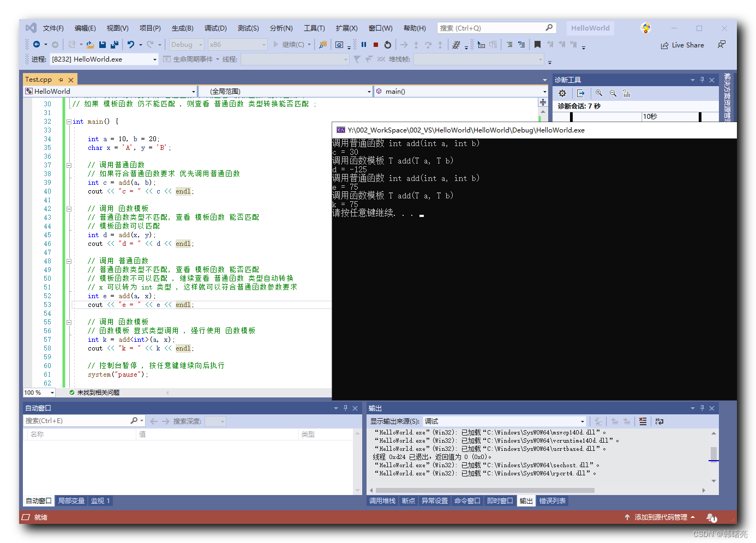Open the 编辑(E) menu
The image size is (756, 543).
[x=85, y=28]
